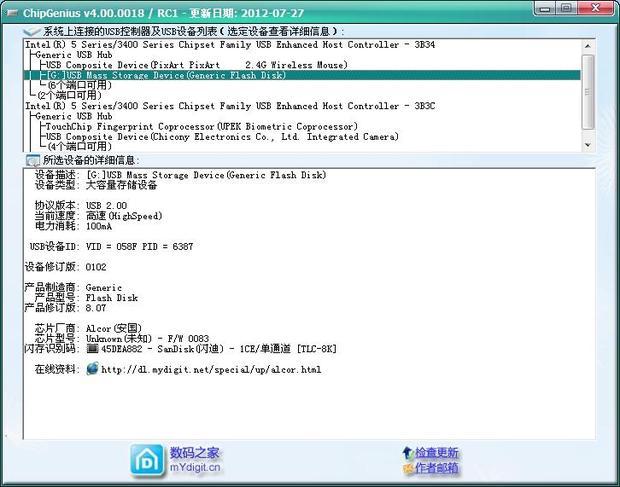Click the device list scrollbar thumb
This screenshot has width=620, height=487.
pos(588,92)
